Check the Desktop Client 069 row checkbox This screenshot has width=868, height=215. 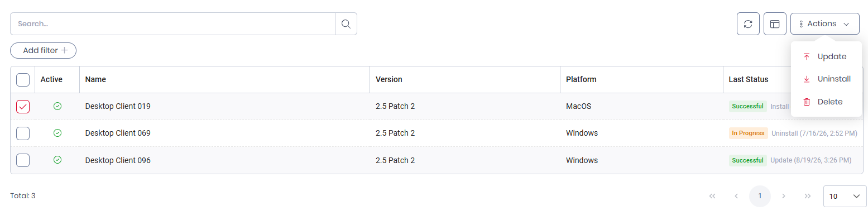(23, 133)
